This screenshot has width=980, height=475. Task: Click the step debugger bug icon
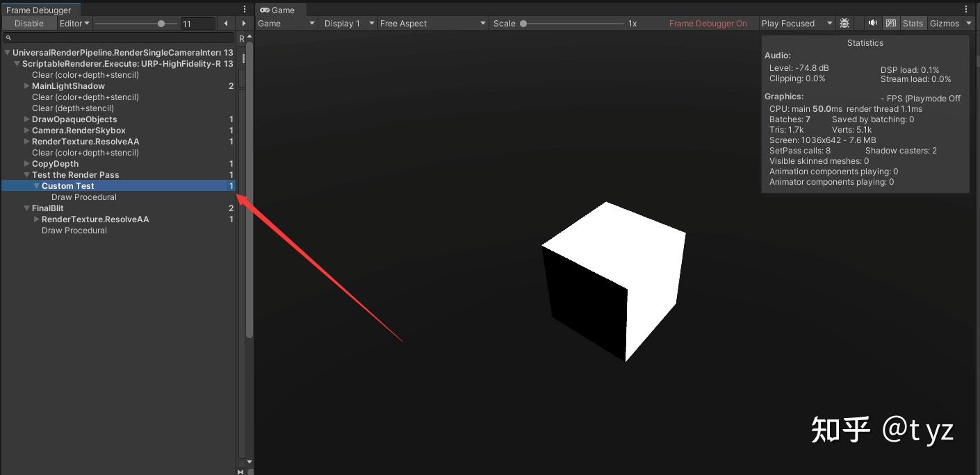pos(844,23)
